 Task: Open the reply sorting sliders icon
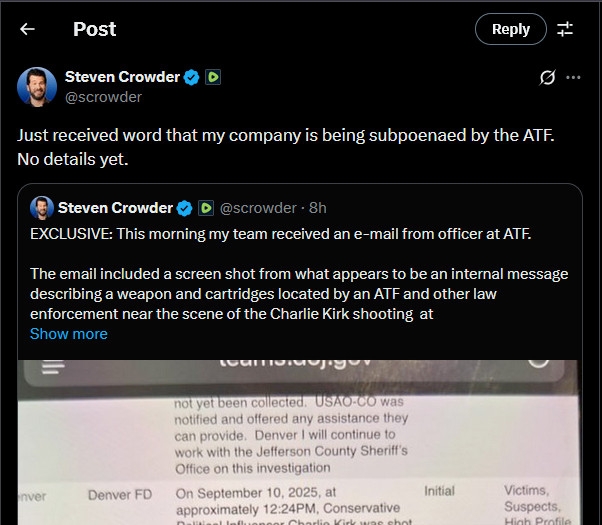[565, 29]
